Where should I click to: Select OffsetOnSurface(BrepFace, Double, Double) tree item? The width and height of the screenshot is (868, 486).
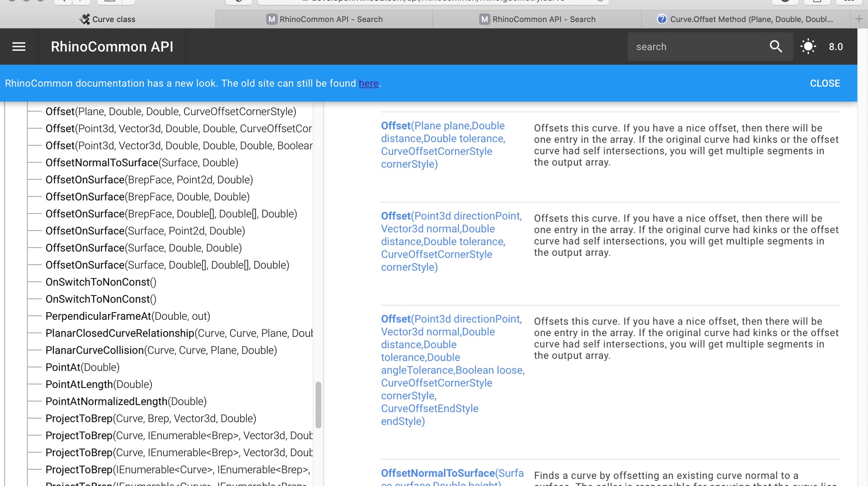tap(147, 197)
